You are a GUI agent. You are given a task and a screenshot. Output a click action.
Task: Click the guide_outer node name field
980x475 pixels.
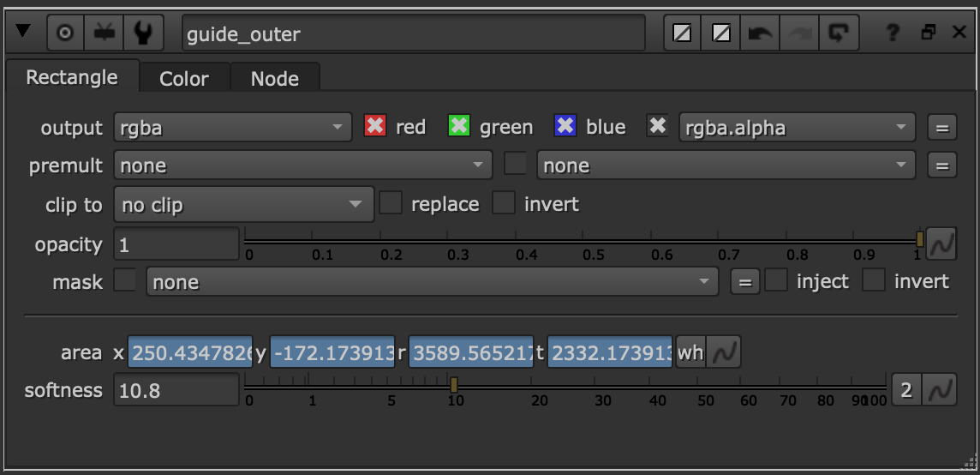pos(413,33)
